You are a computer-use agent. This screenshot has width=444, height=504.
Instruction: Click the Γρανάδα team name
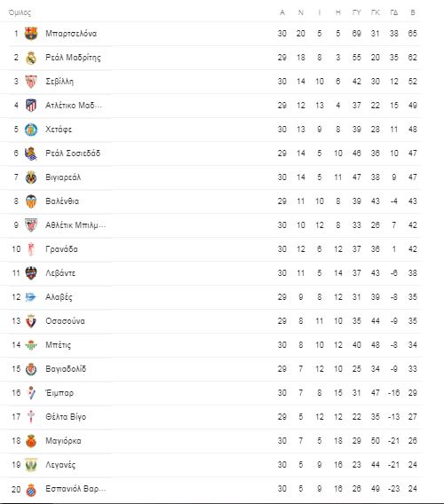(62, 249)
